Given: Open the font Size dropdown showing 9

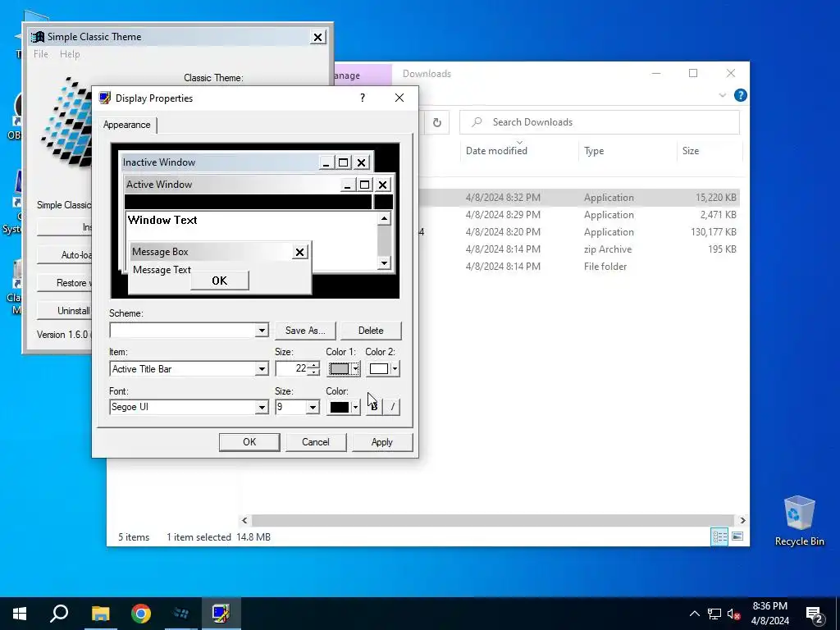Looking at the screenshot, I should pyautogui.click(x=313, y=407).
